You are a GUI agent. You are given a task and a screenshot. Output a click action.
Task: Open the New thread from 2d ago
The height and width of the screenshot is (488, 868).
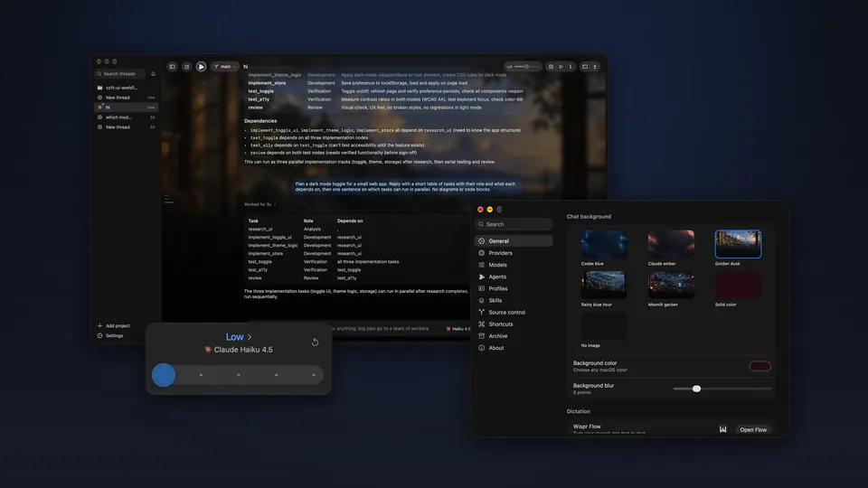[126, 127]
